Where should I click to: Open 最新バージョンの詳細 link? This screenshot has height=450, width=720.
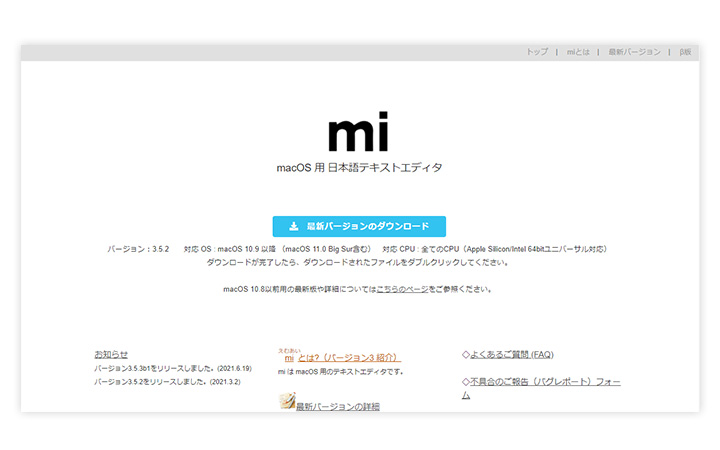tap(338, 406)
